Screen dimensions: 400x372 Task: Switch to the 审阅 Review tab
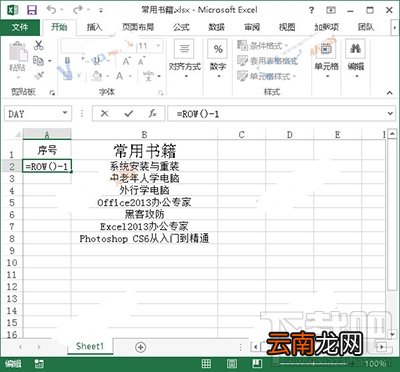(252, 27)
